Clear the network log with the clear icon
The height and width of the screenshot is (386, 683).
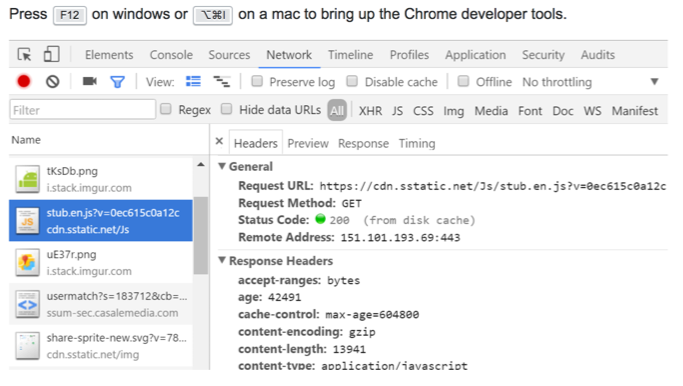point(53,81)
